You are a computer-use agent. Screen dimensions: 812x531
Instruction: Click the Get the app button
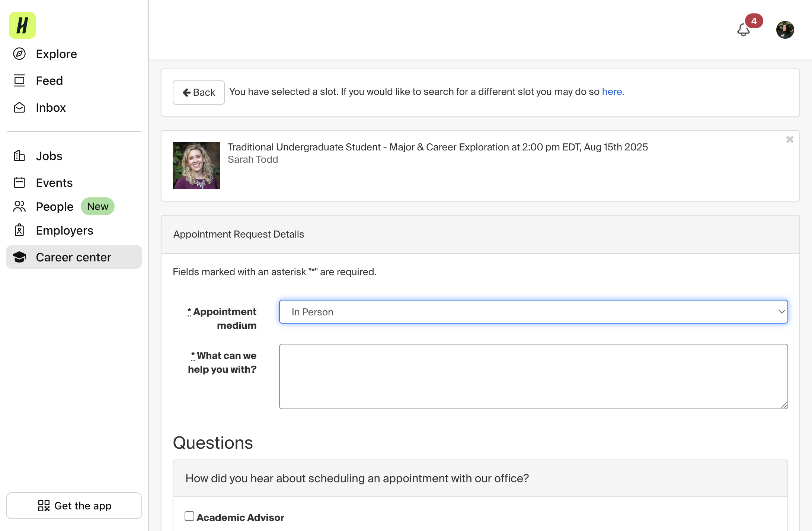click(x=74, y=506)
